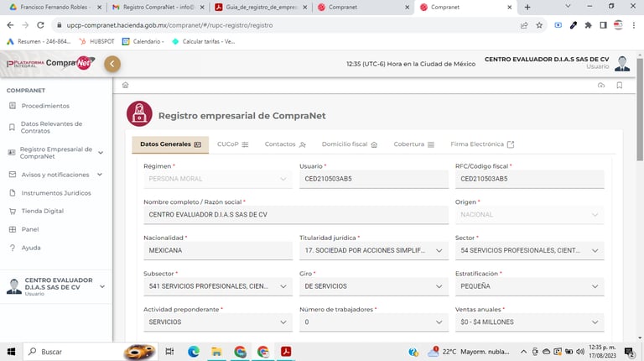Click the CompraNet platform logo
This screenshot has height=361, width=644.
50,63
